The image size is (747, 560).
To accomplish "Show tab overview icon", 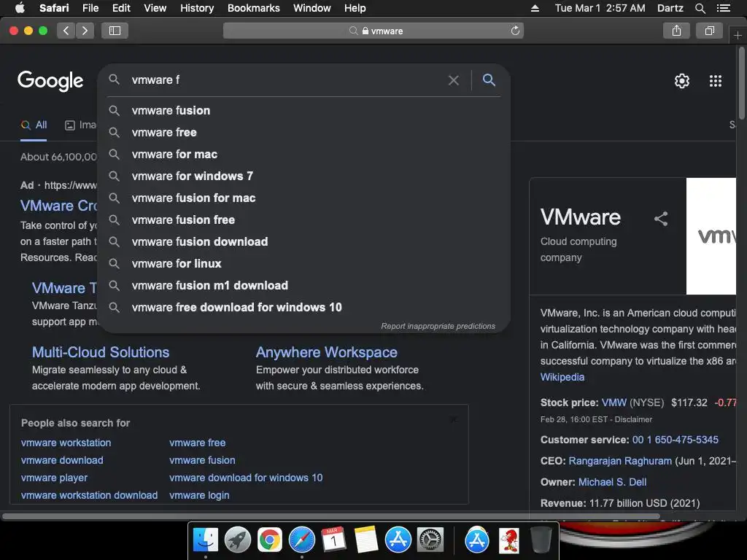I will click(709, 31).
